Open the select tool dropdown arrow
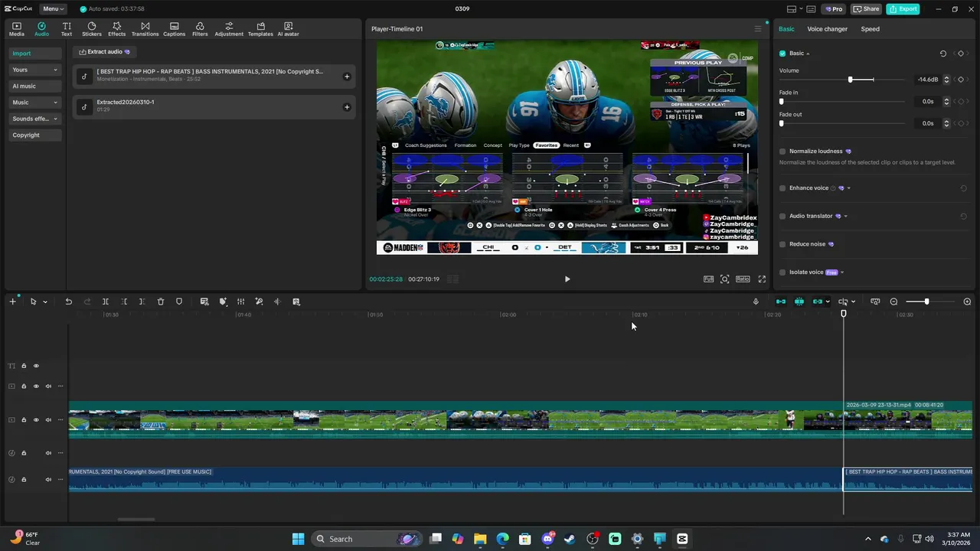Screen dimensions: 980x551 (45, 302)
